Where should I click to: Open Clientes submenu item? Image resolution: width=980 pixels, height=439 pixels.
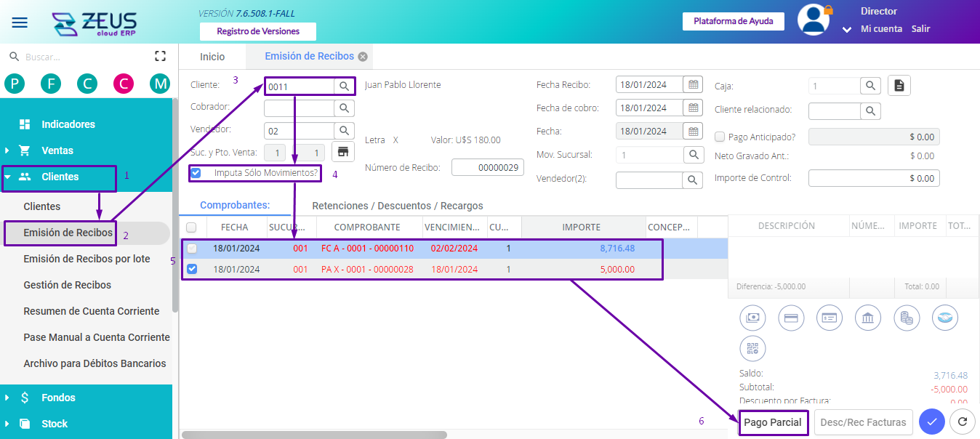[x=42, y=206]
